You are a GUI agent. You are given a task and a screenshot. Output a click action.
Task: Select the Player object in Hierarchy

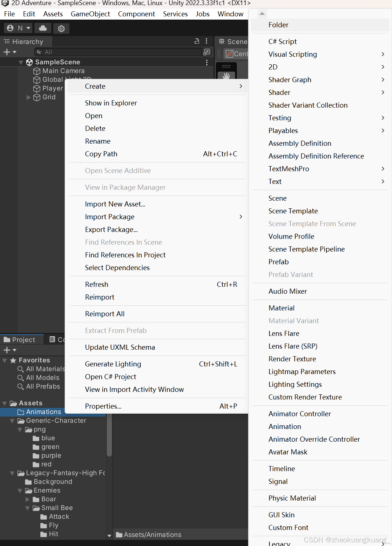point(52,88)
